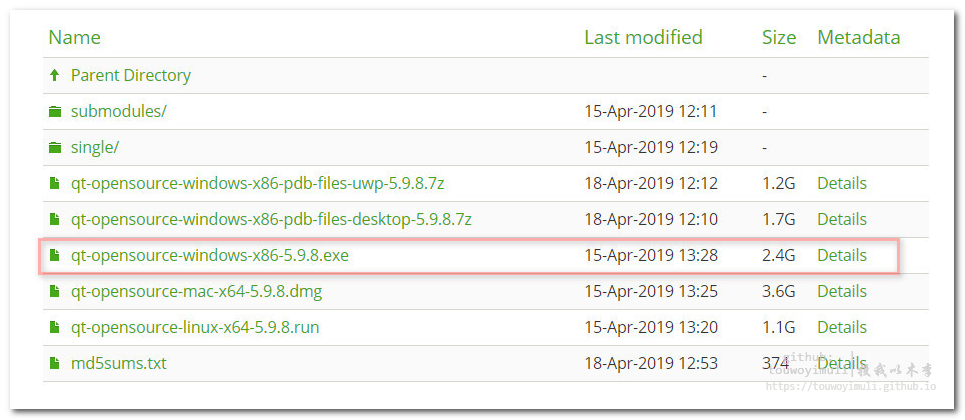Click the date 15-Apr-2019 13:25
Viewport: 965px width, 420px height.
click(x=651, y=291)
